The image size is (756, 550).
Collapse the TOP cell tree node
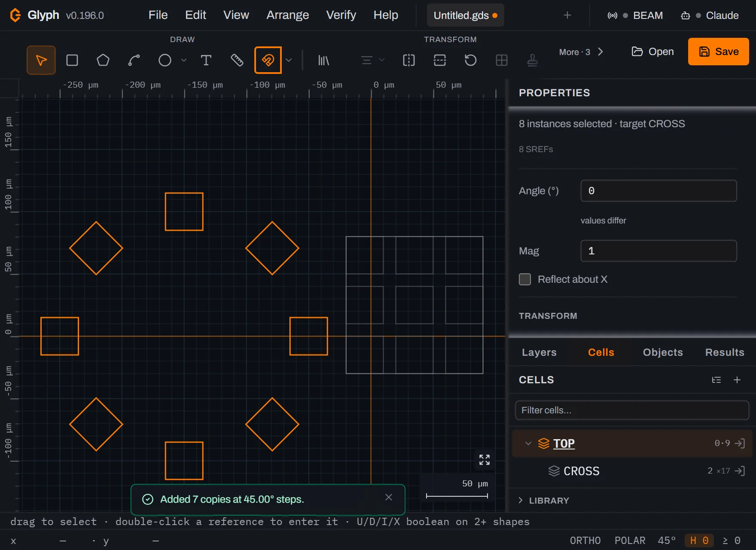[528, 443]
